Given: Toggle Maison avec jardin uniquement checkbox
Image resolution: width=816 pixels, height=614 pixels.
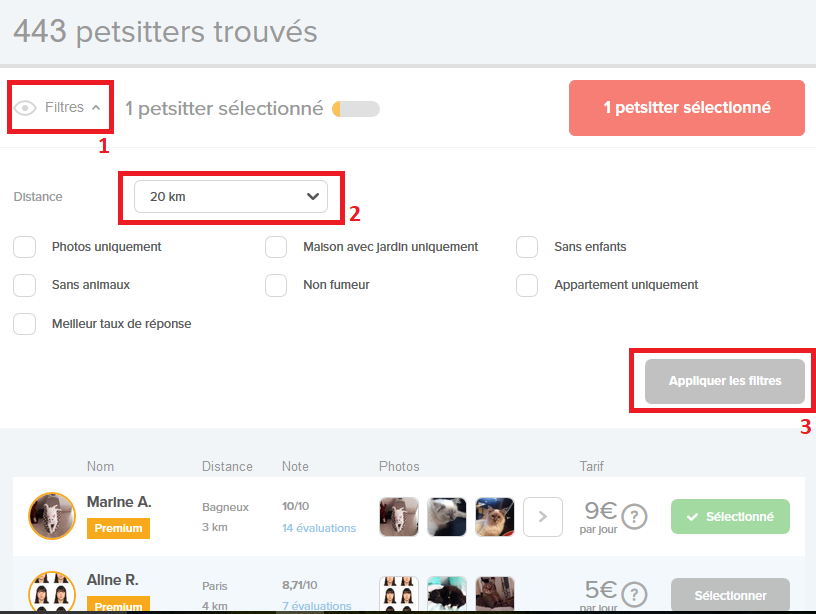Looking at the screenshot, I should pyautogui.click(x=276, y=247).
